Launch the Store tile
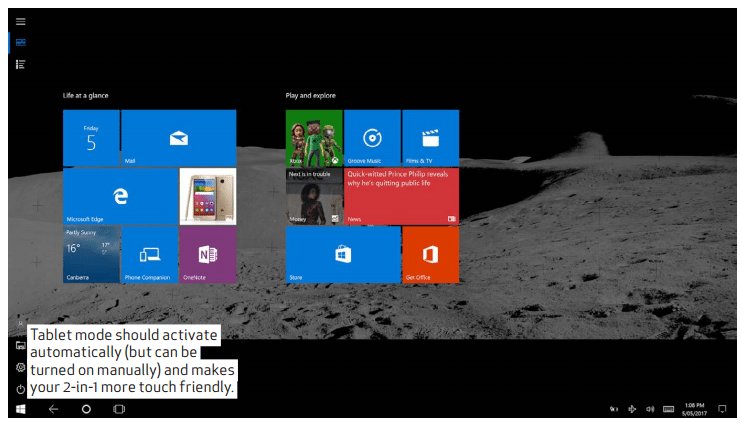This screenshot has height=423, width=742. [343, 255]
